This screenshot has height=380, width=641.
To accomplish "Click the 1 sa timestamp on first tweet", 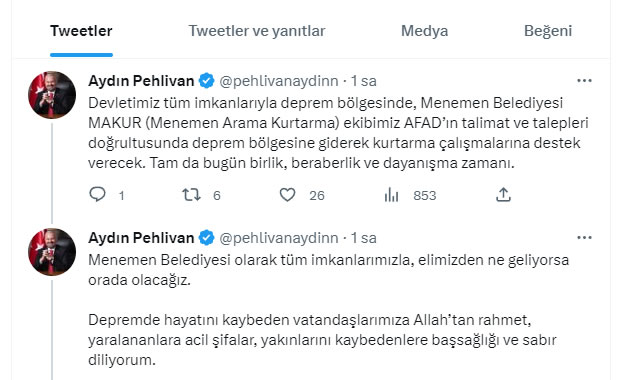I will (363, 81).
